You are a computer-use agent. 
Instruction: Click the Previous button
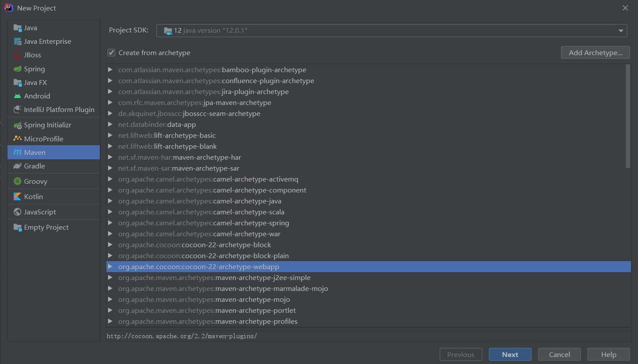(x=461, y=354)
